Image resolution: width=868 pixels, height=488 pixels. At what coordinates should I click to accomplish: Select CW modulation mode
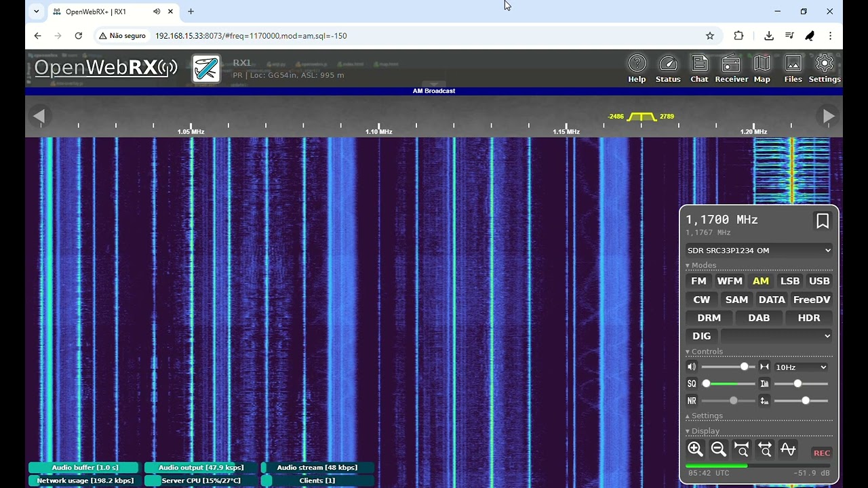tap(702, 300)
